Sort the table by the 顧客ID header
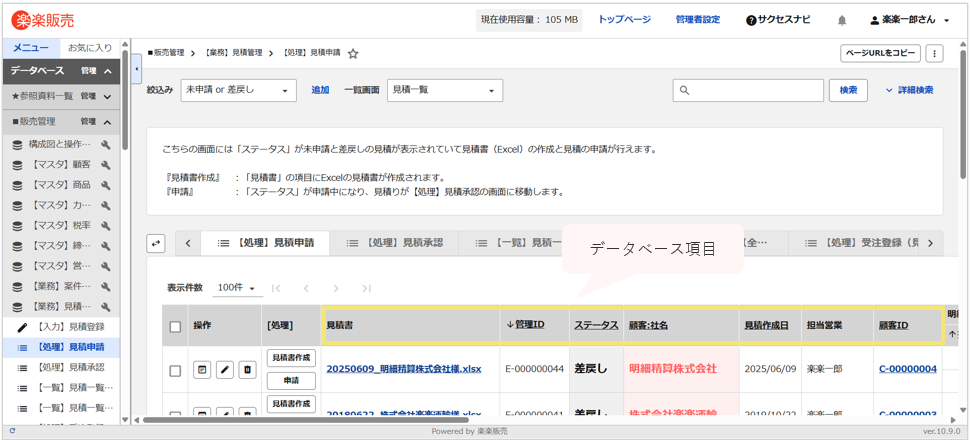The height and width of the screenshot is (440, 970). coord(893,325)
